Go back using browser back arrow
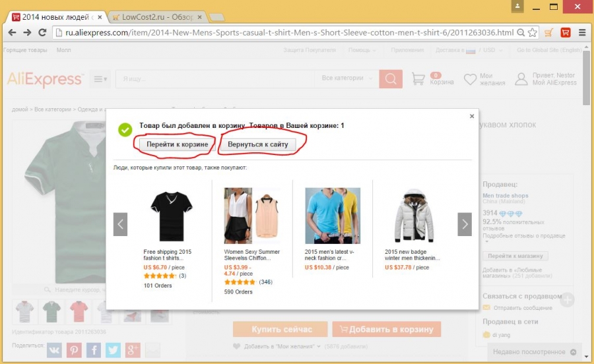The width and height of the screenshot is (594, 364). coord(12,32)
